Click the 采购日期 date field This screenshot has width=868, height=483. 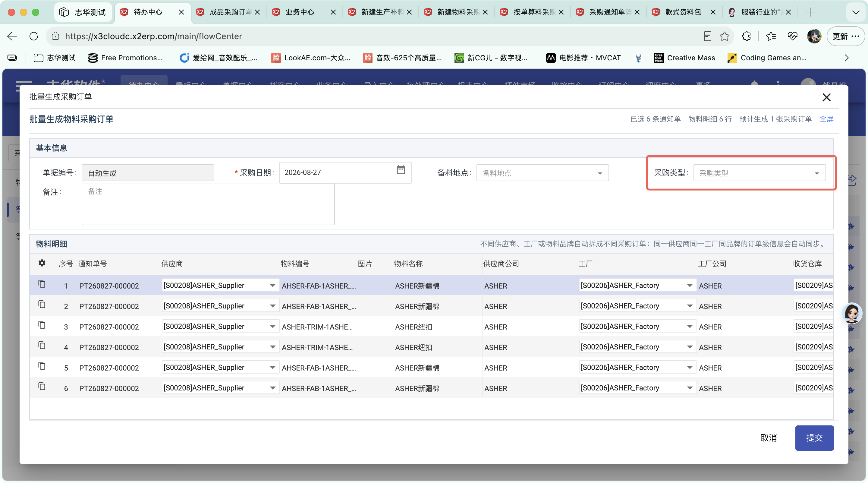pos(345,172)
